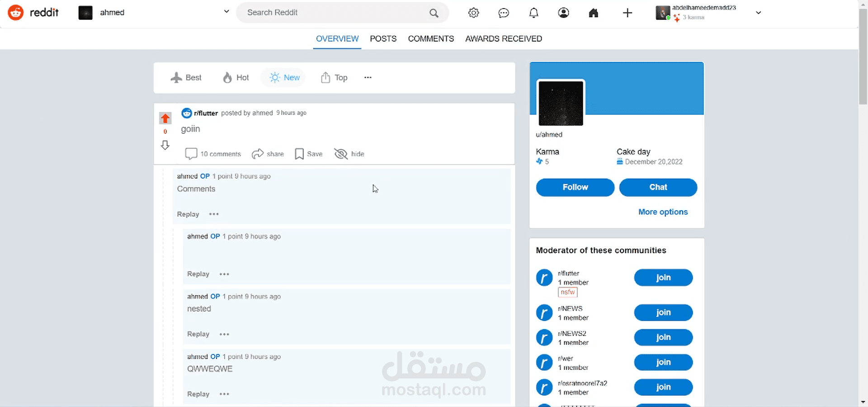Click the page vertical scrollbar thumb

click(x=863, y=57)
